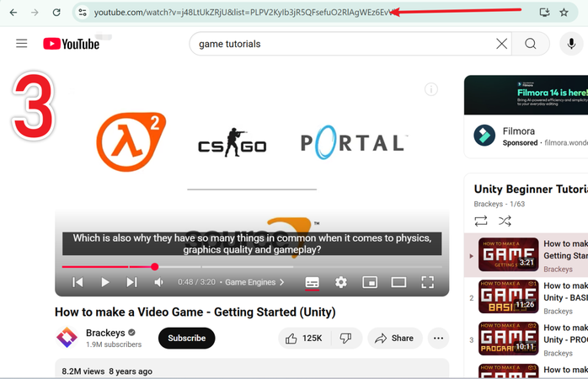588x379 pixels.
Task: Open the YouTube hamburger guide menu
Action: point(21,44)
